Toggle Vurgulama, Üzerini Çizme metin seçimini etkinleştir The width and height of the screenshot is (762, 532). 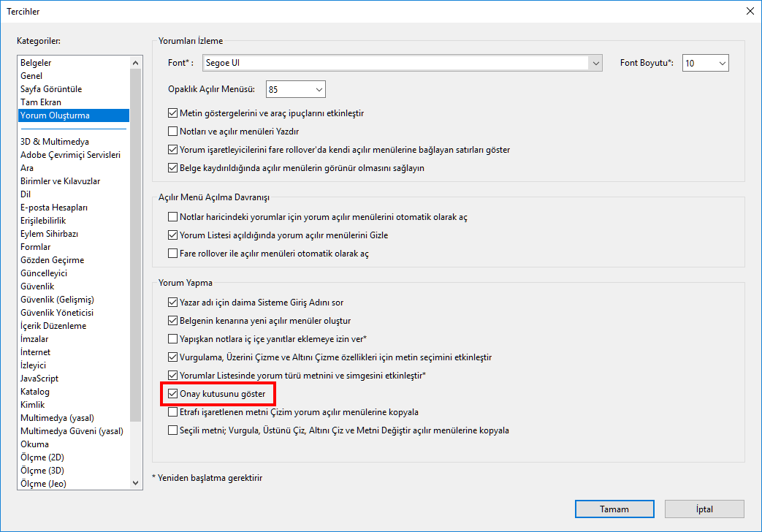point(172,357)
